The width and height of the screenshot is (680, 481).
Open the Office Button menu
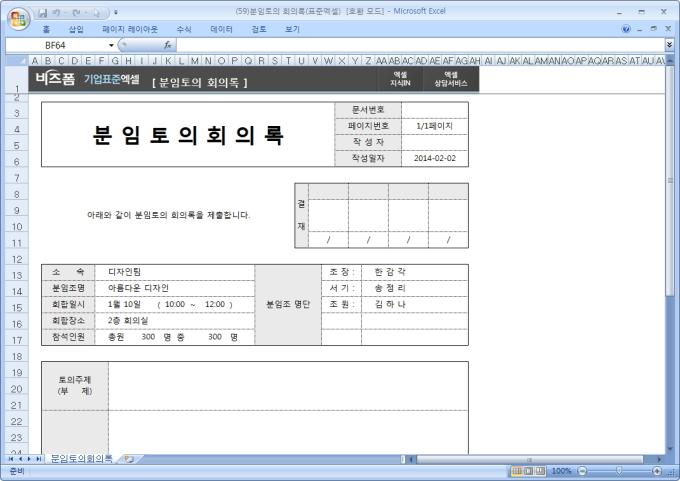coord(18,18)
